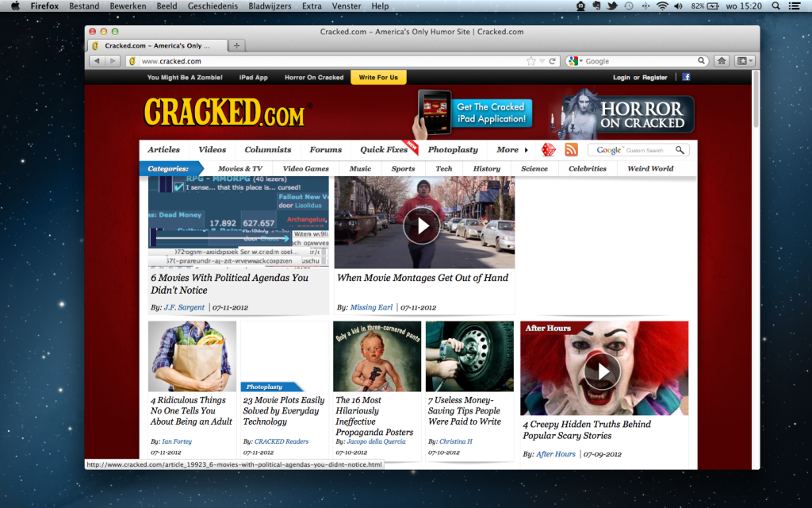812x508 pixels.
Task: Play the After Hours clown video
Action: 603,371
